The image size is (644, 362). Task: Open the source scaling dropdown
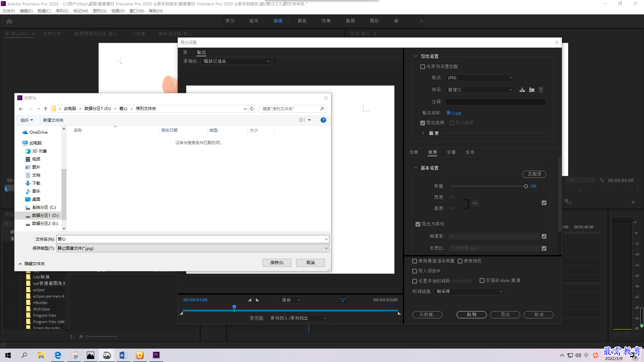(x=236, y=61)
